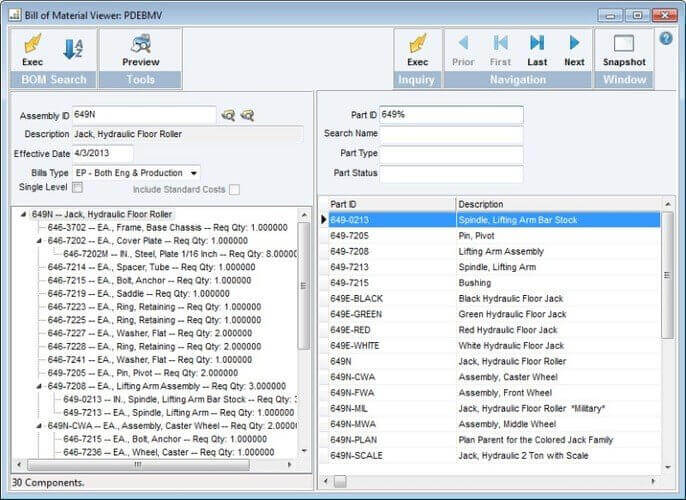Toggle Include Standard Costs checkbox
The width and height of the screenshot is (686, 500).
click(x=234, y=189)
